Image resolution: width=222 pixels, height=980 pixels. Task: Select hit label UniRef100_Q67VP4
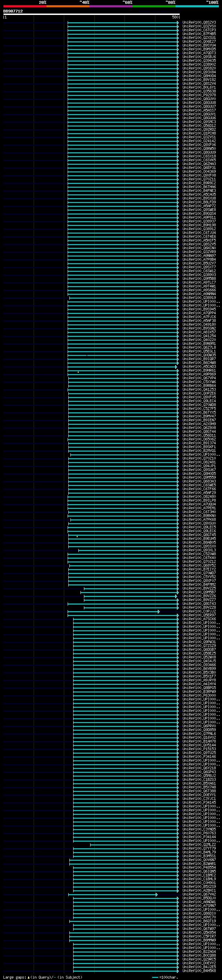199,378
